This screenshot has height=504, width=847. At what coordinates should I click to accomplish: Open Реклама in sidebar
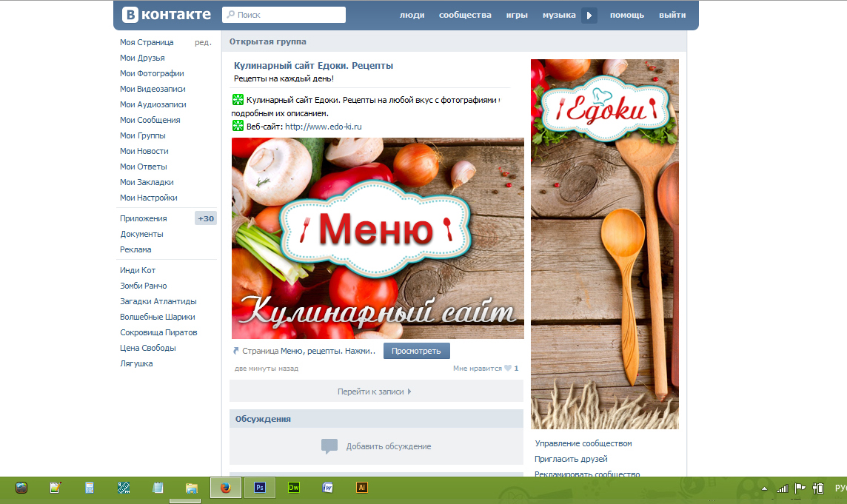135,249
